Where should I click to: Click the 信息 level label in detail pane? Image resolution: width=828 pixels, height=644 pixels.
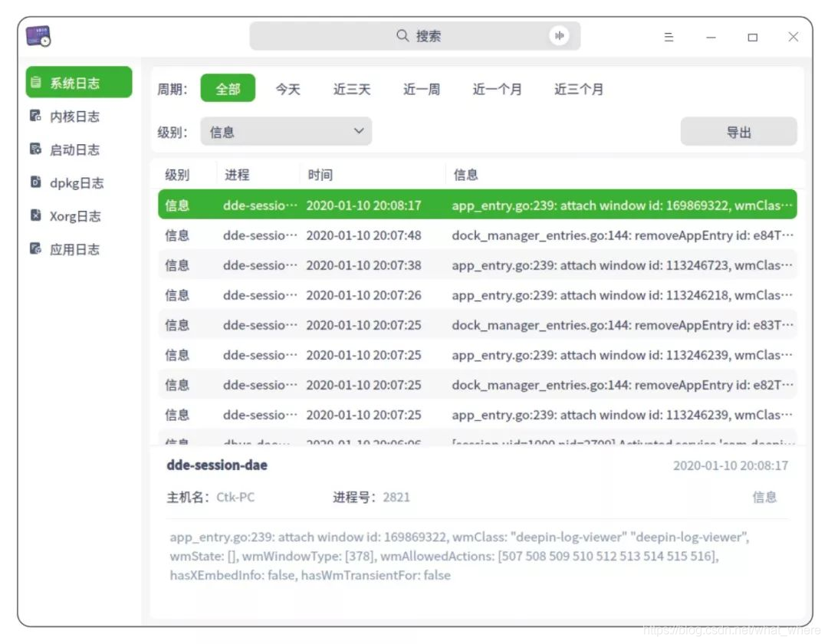tap(764, 497)
